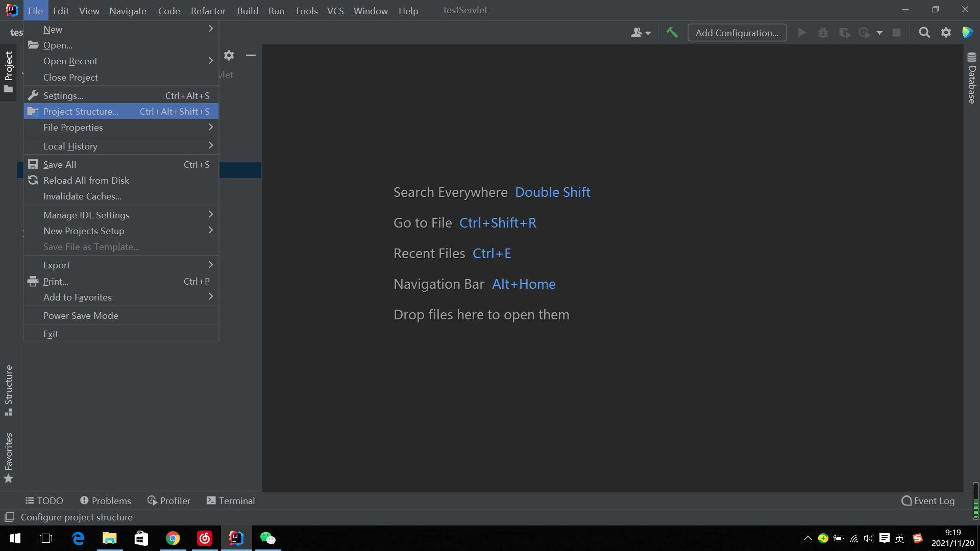
Task: Toggle tool window bars icon in status bar
Action: point(9,517)
